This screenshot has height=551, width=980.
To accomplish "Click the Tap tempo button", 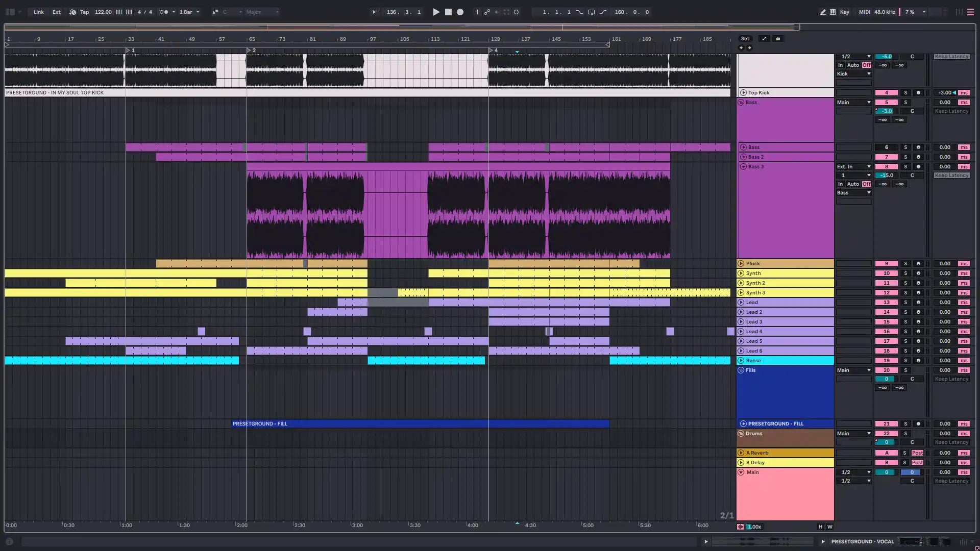I will coord(84,12).
